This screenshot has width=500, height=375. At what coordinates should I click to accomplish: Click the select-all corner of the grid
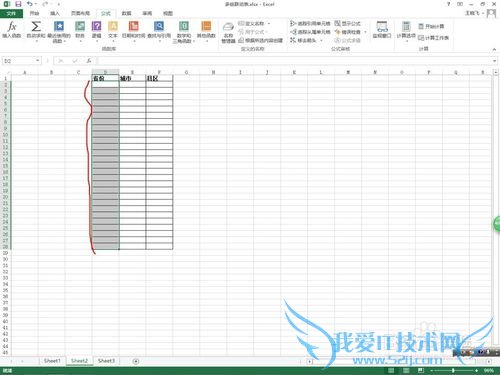6,72
